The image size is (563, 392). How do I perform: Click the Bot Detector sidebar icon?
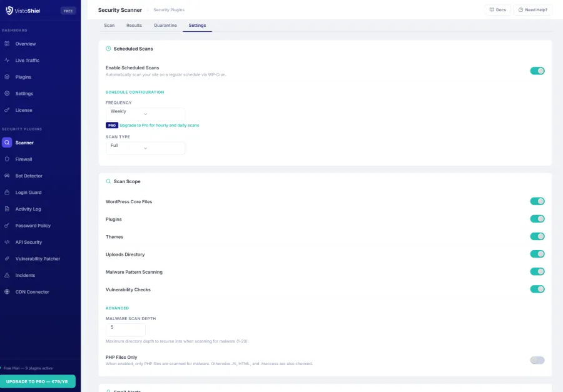pos(8,176)
